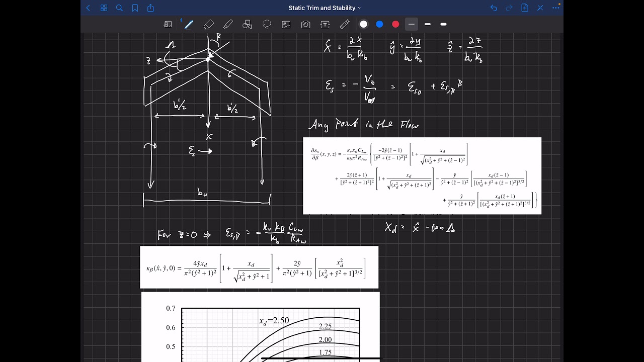Click the 2.25 curve label on the chart
The height and width of the screenshot is (362, 644).
(325, 326)
